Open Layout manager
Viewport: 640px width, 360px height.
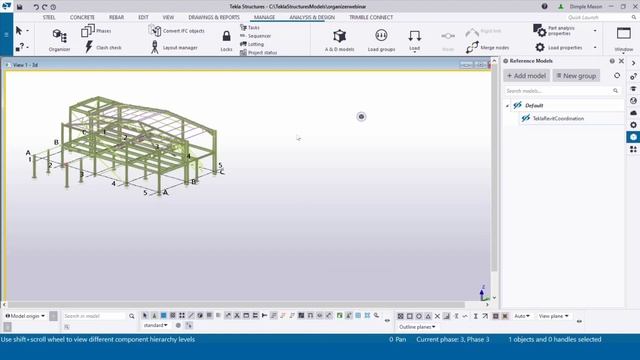tap(174, 47)
